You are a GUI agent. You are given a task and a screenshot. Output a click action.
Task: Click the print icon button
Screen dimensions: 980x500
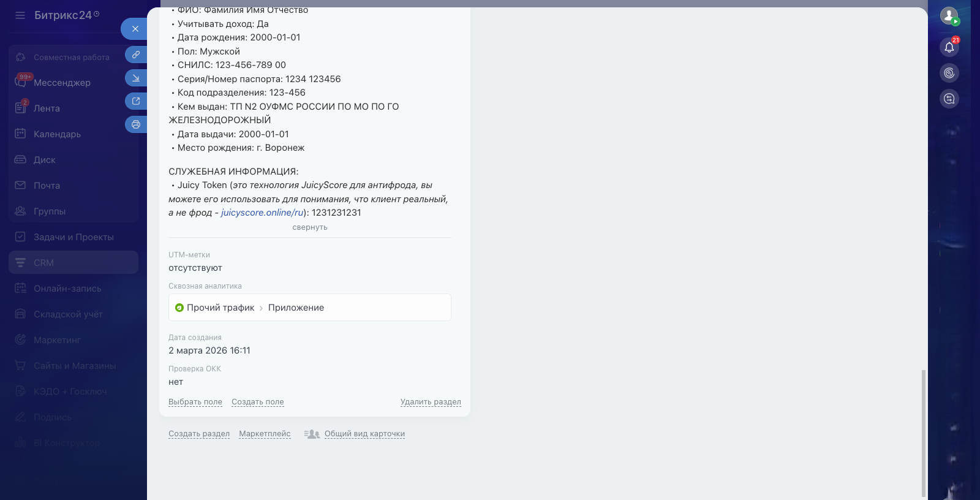tap(135, 124)
